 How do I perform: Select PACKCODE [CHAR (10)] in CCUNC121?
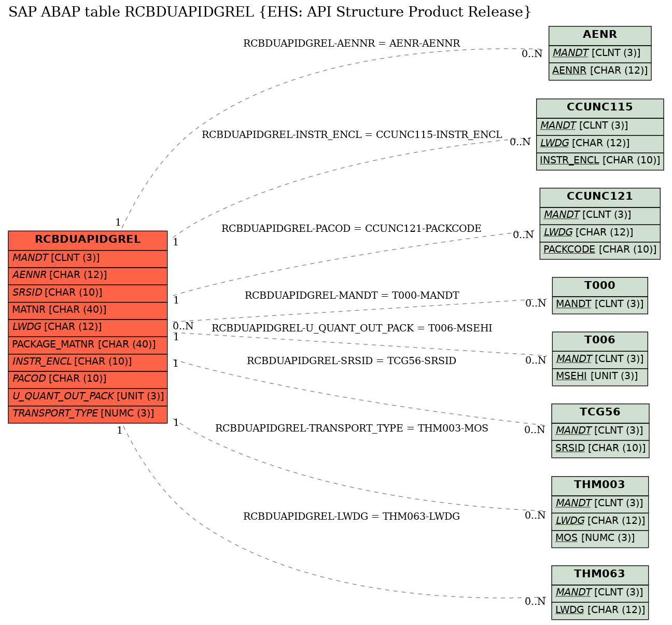pos(600,250)
